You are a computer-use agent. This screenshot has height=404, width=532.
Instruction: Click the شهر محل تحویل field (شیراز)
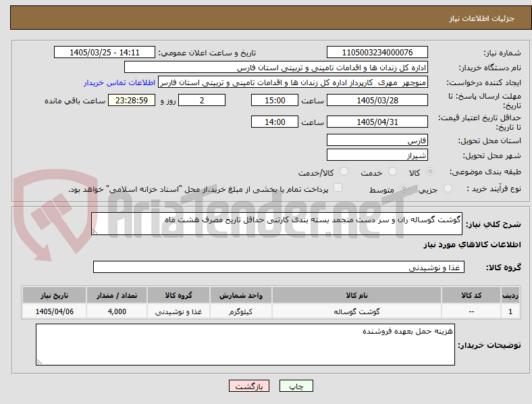(377, 155)
